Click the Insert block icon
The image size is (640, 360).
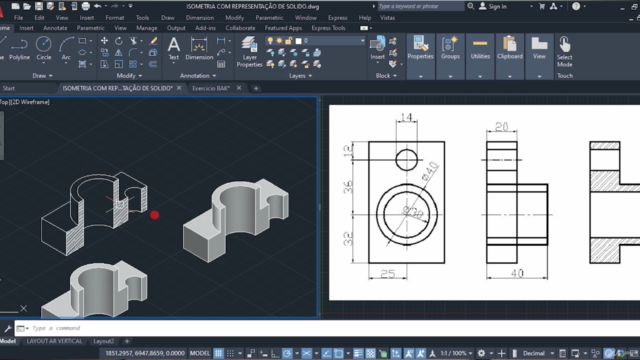(378, 47)
